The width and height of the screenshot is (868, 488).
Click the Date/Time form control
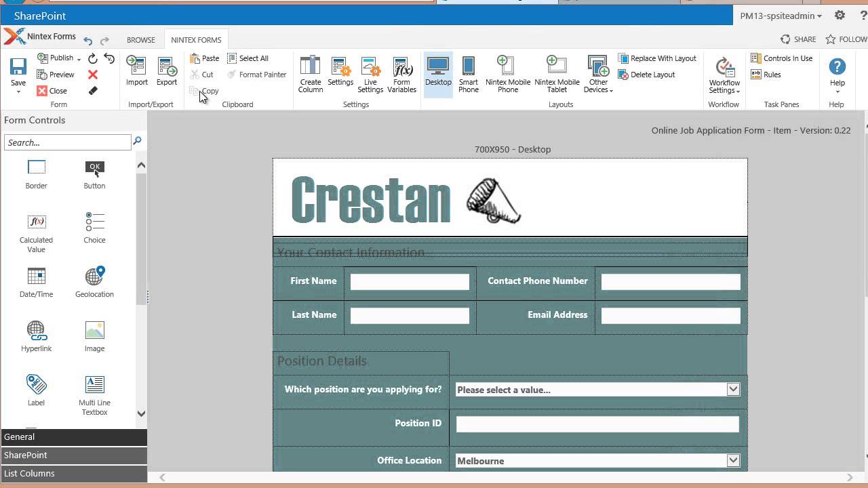tap(36, 283)
